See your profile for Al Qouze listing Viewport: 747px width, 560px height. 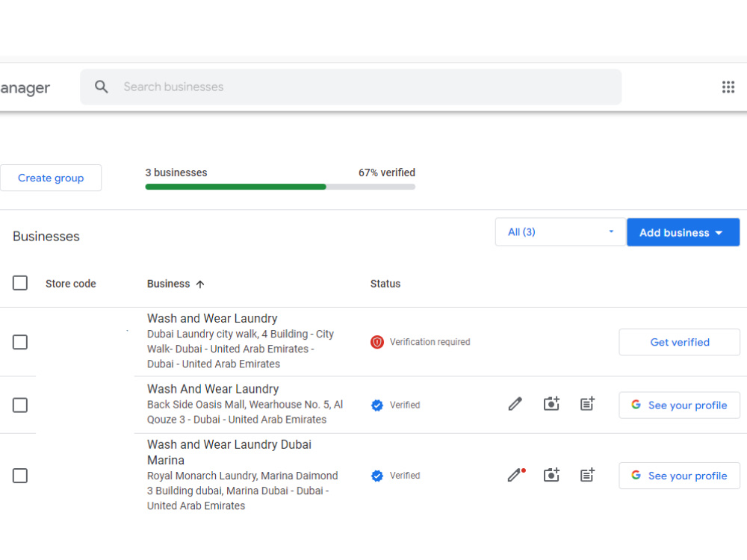coord(679,405)
